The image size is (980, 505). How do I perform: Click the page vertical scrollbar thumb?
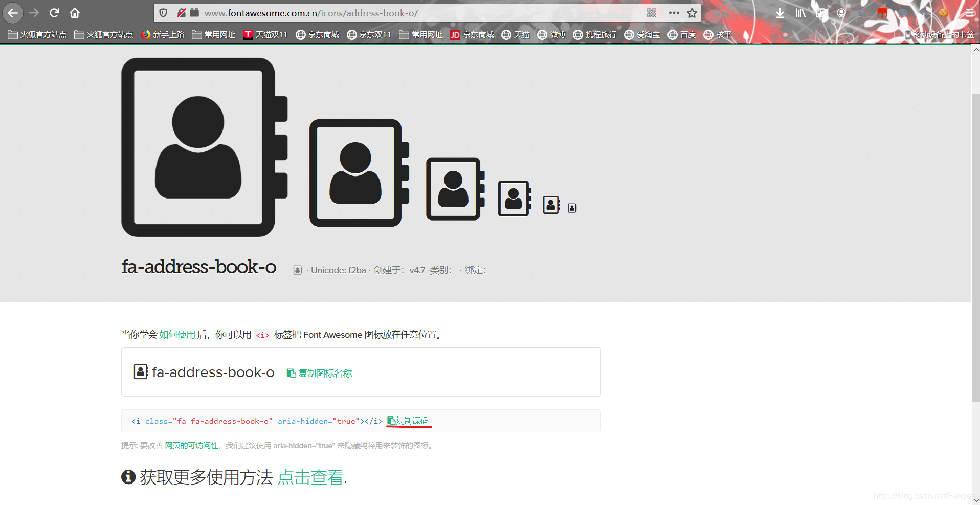click(976, 248)
